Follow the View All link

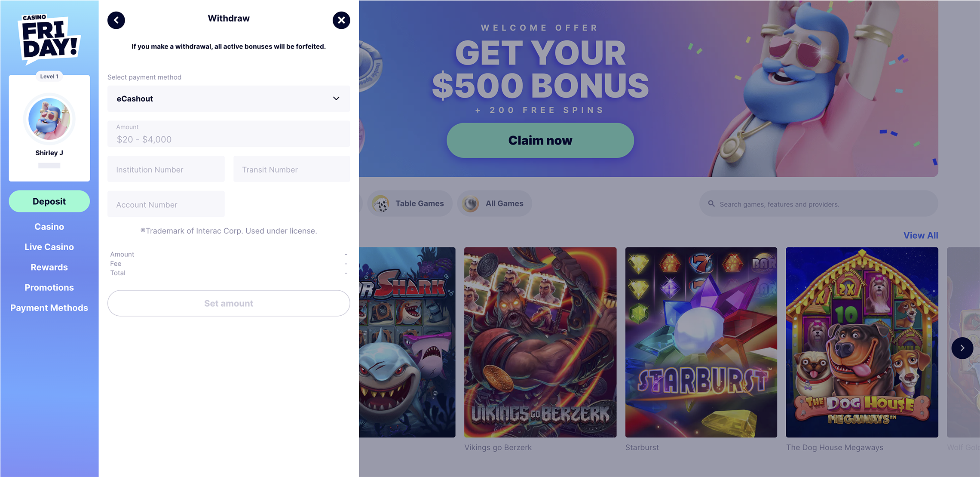click(x=921, y=235)
